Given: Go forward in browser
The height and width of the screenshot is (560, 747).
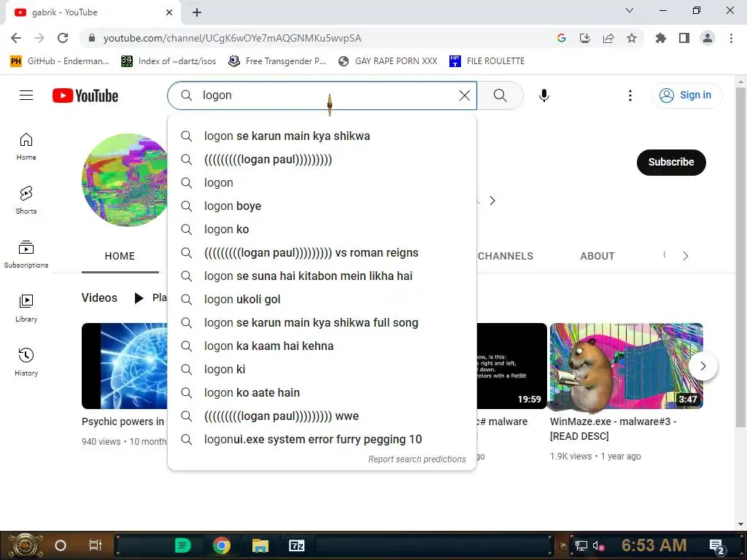Looking at the screenshot, I should coord(39,38).
